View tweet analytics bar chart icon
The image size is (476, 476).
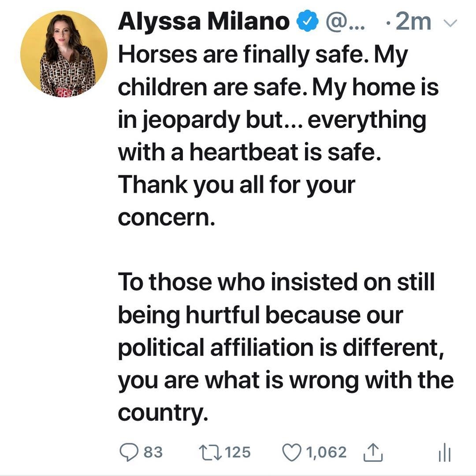pos(445,452)
